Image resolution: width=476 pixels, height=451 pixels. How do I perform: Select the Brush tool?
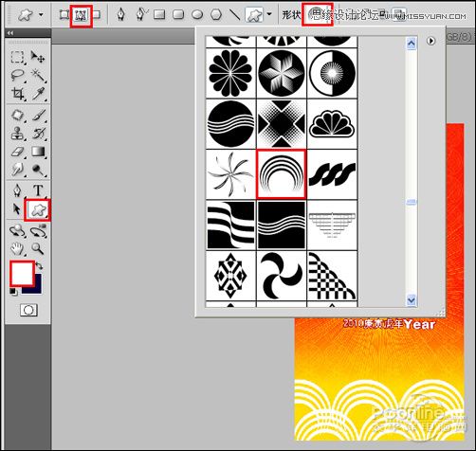(38, 115)
